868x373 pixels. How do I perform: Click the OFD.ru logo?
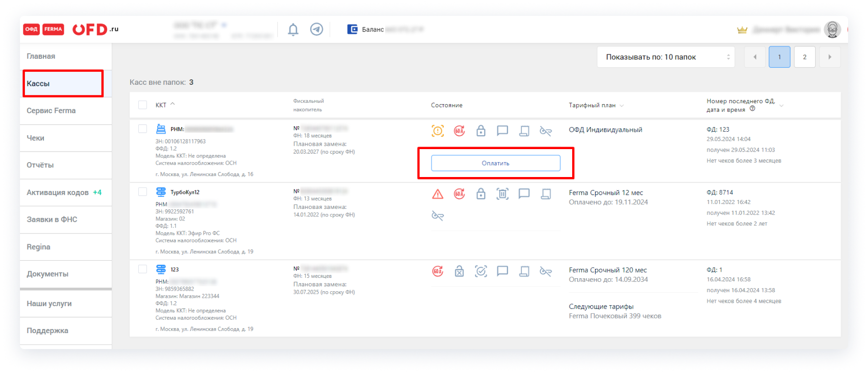(x=95, y=29)
